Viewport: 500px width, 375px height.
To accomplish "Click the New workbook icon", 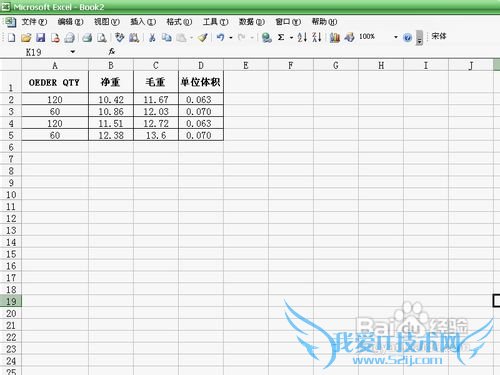I will click(11, 37).
